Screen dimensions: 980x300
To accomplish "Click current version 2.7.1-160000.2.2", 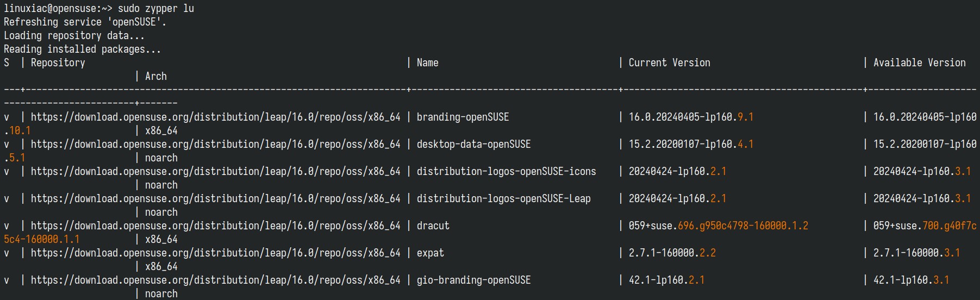I will click(672, 253).
